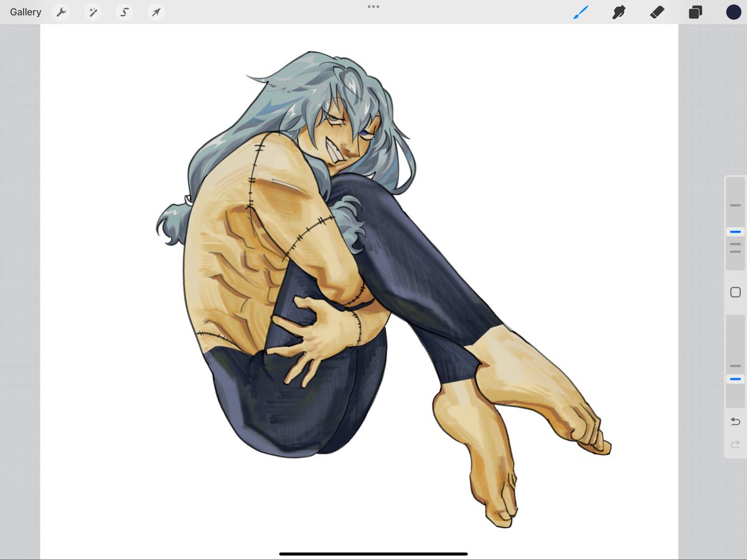Activate the Transform arrow tool
This screenshot has height=560, width=747.
(156, 12)
